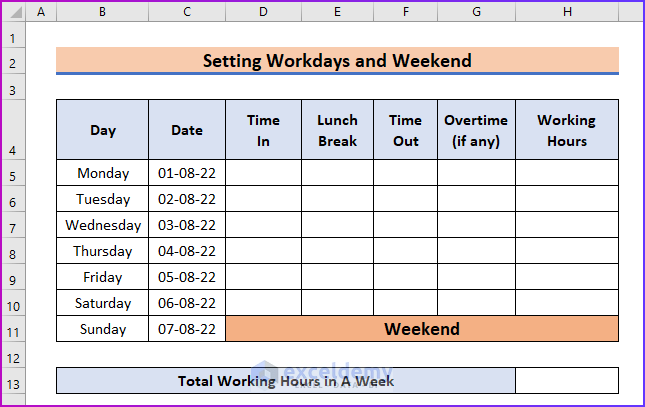
Task: Select the 'Total Working Hours in A Week' cell
Action: click(x=286, y=381)
